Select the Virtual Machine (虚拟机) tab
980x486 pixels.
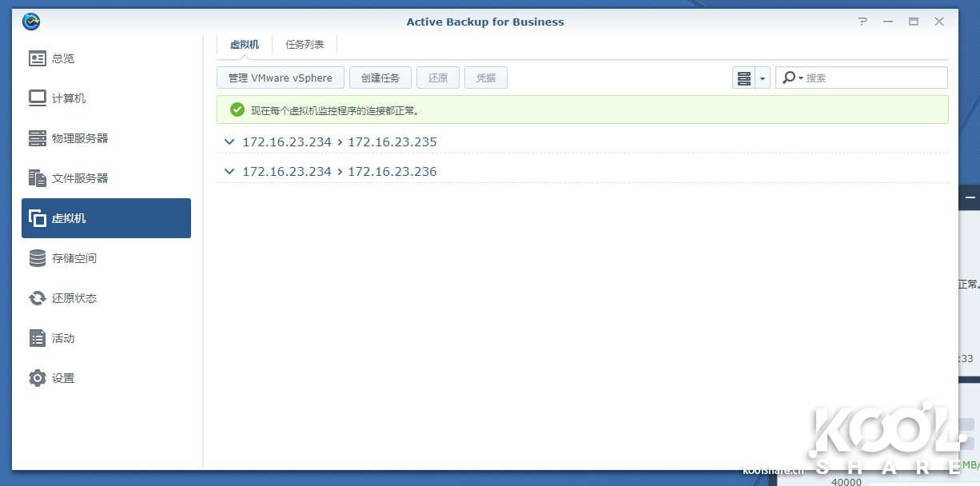tap(245, 45)
